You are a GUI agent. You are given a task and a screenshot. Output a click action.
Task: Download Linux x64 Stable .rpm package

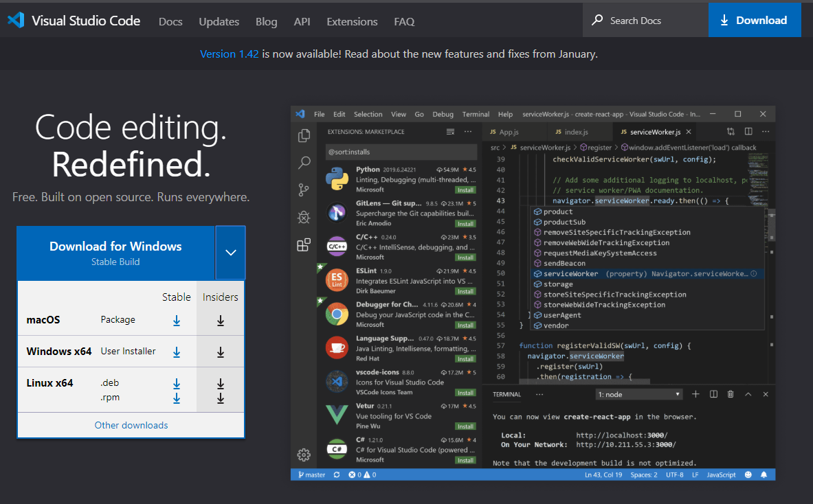177,398
